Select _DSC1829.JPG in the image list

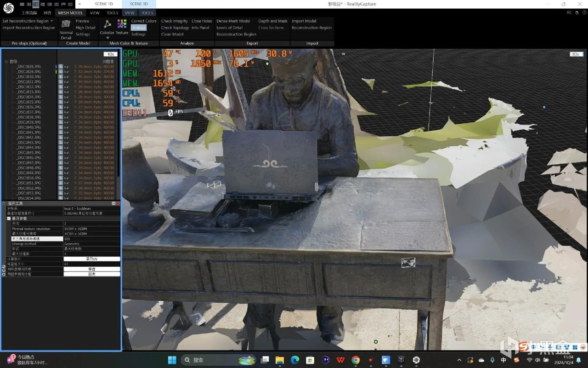click(x=29, y=72)
